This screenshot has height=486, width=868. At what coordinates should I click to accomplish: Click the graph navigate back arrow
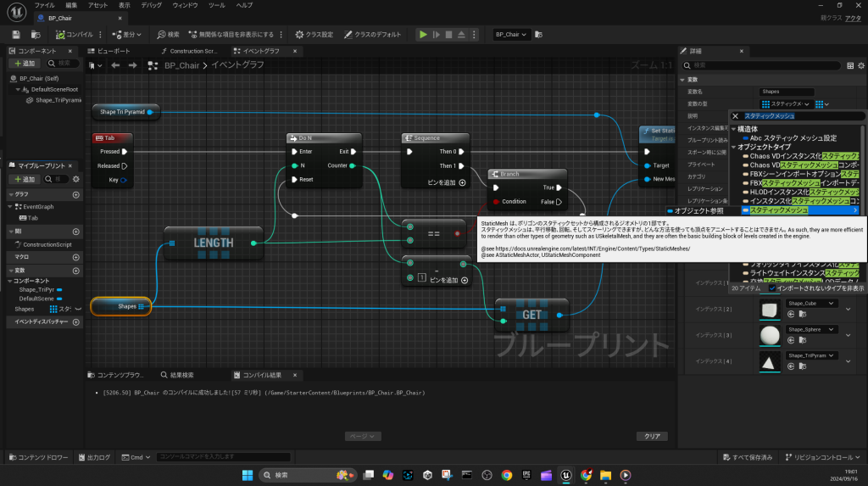tap(115, 65)
